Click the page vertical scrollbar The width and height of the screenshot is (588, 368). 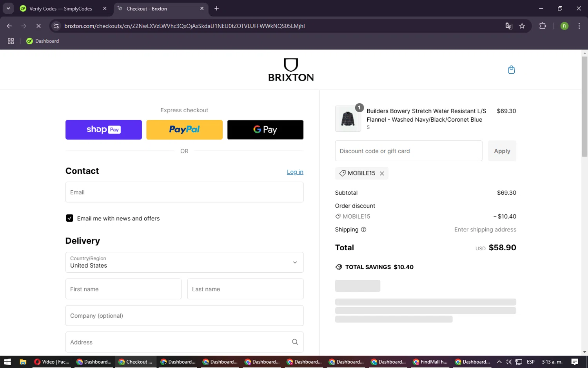click(x=584, y=106)
